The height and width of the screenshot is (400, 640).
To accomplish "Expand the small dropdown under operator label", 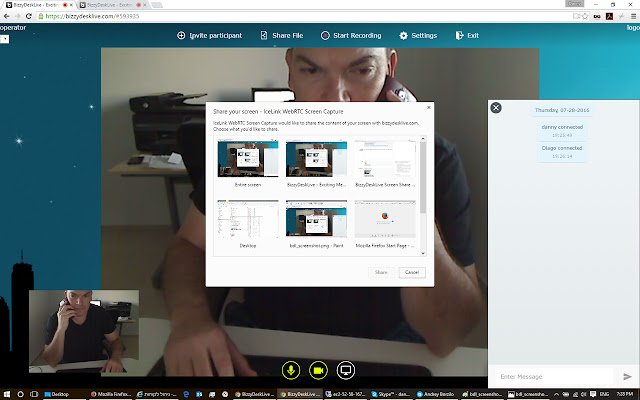I will [x=4, y=39].
